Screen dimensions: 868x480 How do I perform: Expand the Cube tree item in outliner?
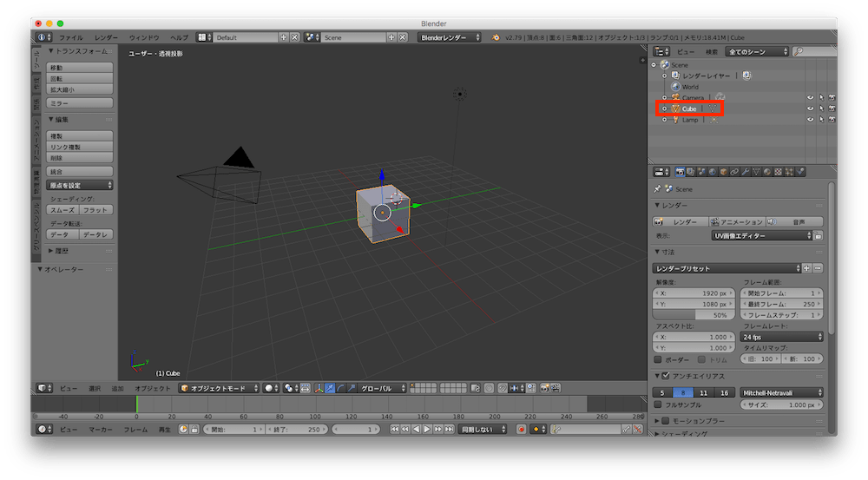(x=664, y=108)
